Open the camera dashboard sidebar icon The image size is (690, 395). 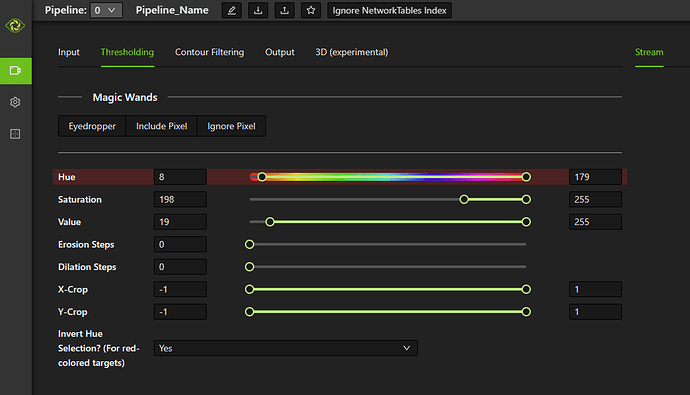click(15, 71)
